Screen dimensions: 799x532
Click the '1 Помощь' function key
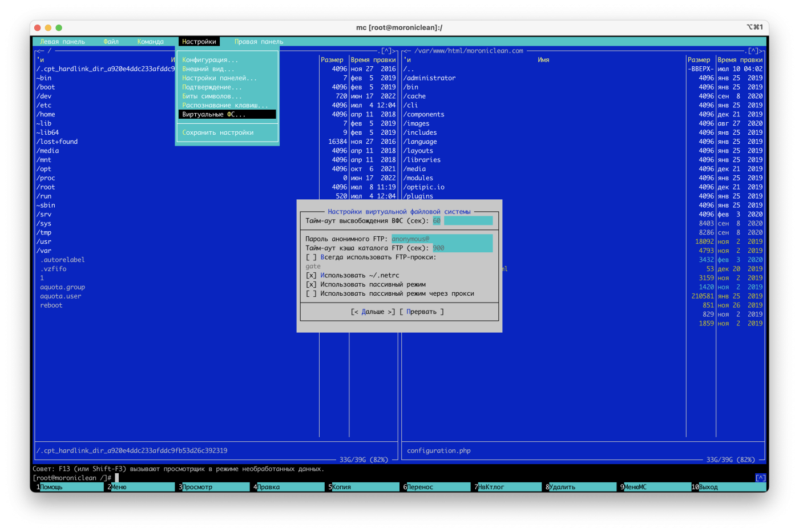[x=68, y=487]
